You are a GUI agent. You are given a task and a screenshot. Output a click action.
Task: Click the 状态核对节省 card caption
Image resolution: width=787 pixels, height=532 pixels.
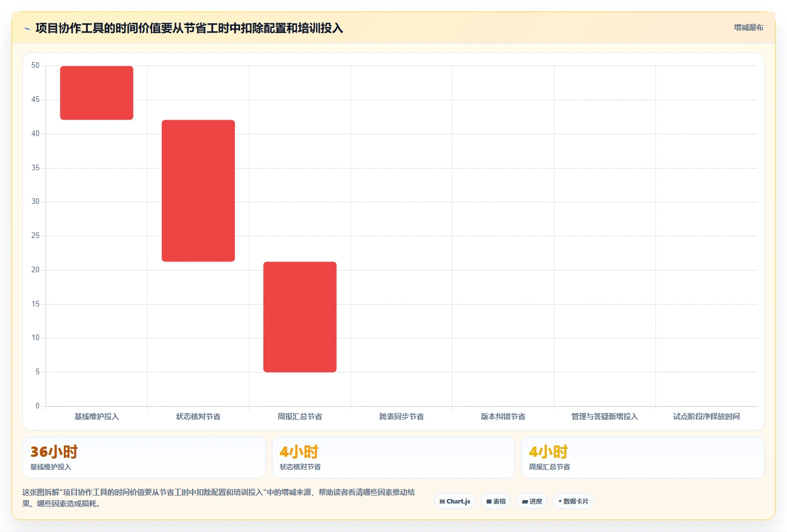(300, 467)
